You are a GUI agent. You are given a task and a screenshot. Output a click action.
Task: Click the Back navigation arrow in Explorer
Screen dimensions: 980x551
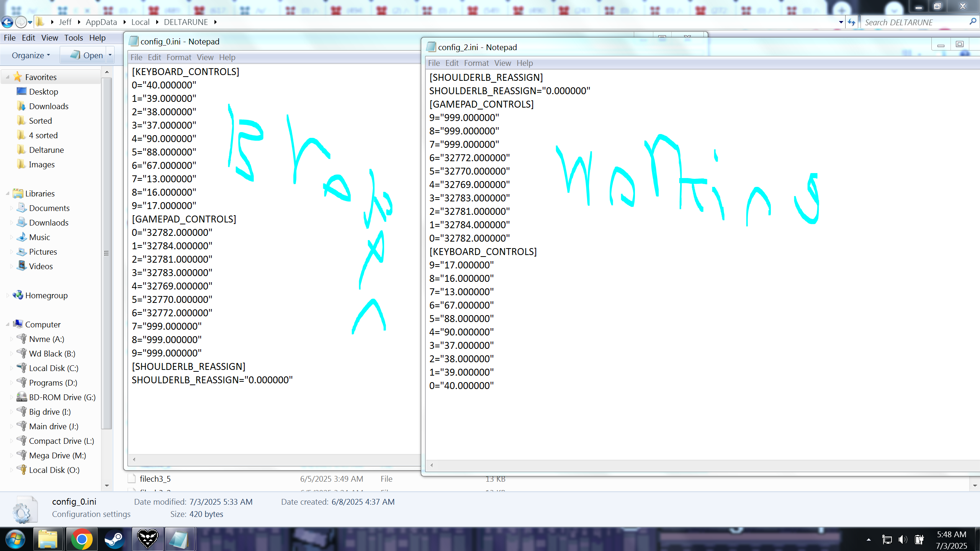click(7, 22)
